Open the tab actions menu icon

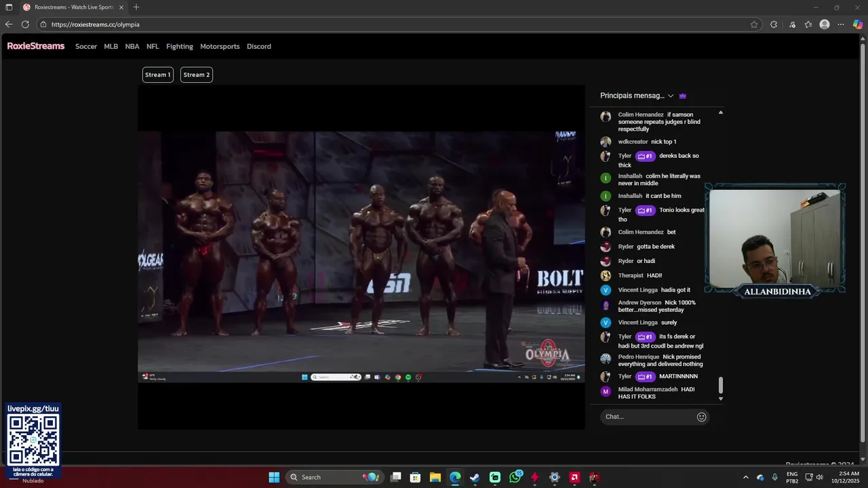pos(9,7)
